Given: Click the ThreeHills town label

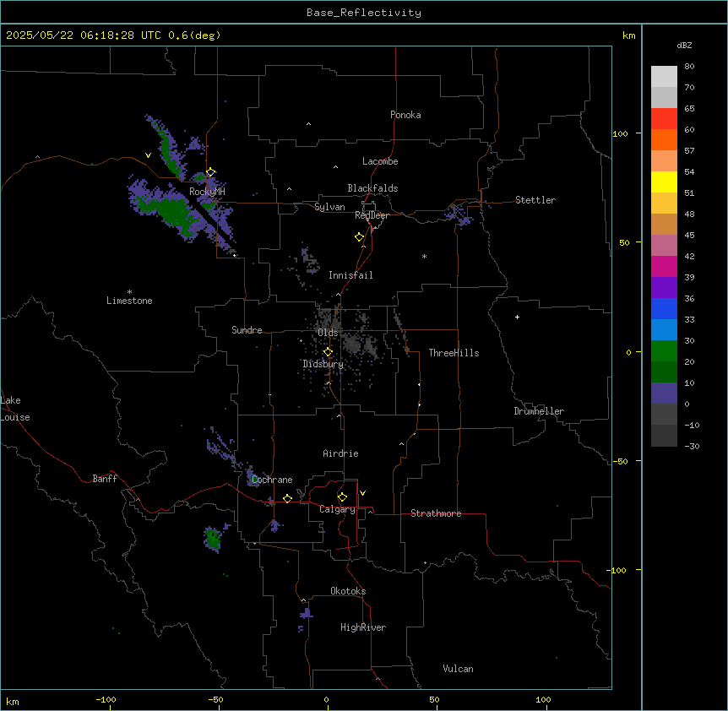Looking at the screenshot, I should click(454, 353).
